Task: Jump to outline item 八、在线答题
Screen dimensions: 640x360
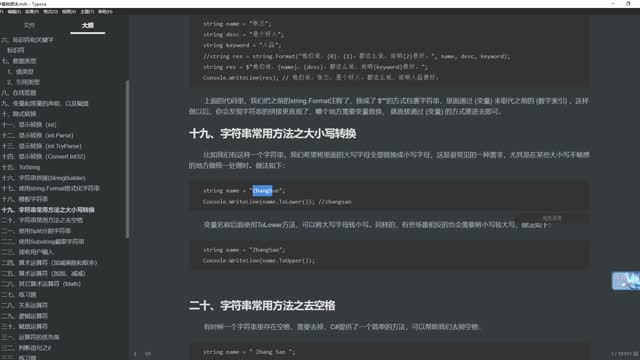Action: (19, 93)
